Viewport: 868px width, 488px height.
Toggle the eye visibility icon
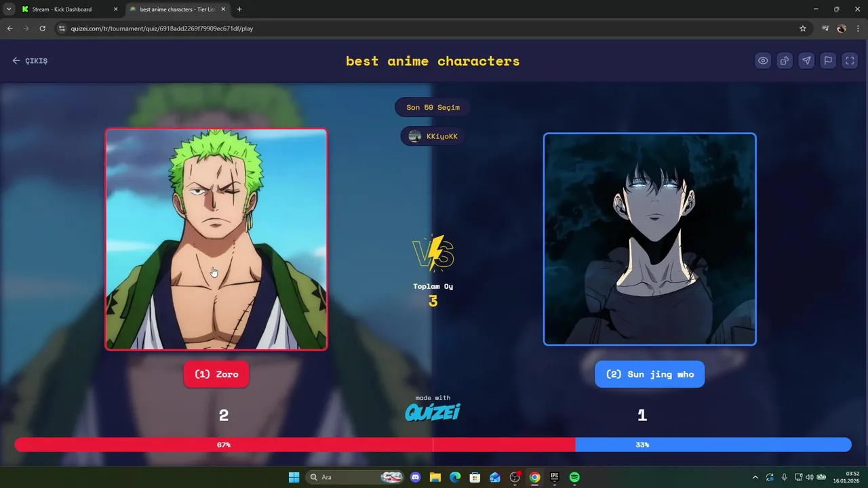tap(763, 60)
